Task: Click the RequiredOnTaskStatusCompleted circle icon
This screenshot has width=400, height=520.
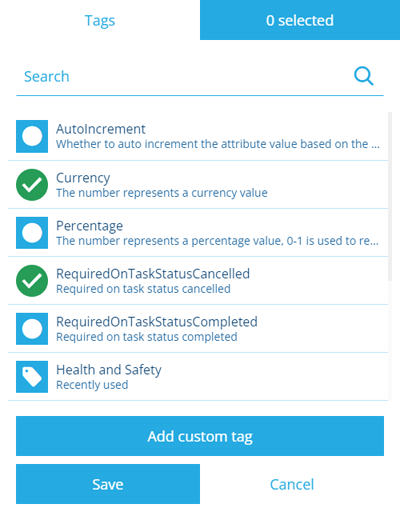Action: point(32,329)
